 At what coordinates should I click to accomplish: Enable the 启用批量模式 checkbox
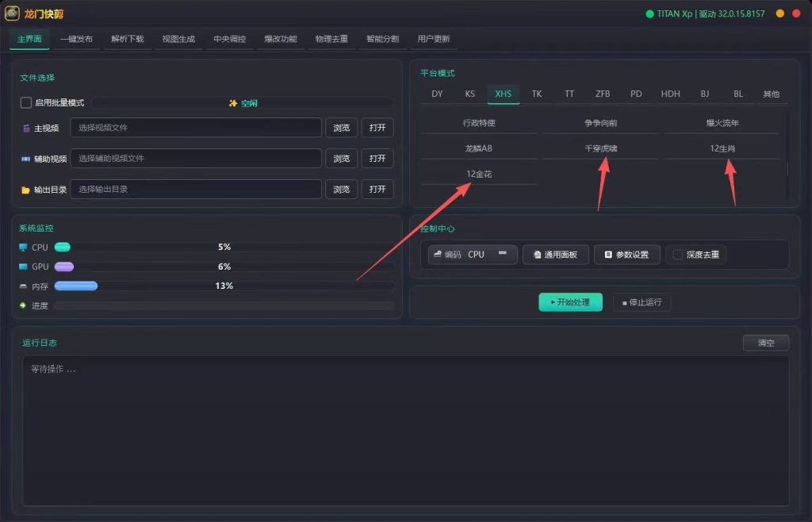[x=26, y=102]
